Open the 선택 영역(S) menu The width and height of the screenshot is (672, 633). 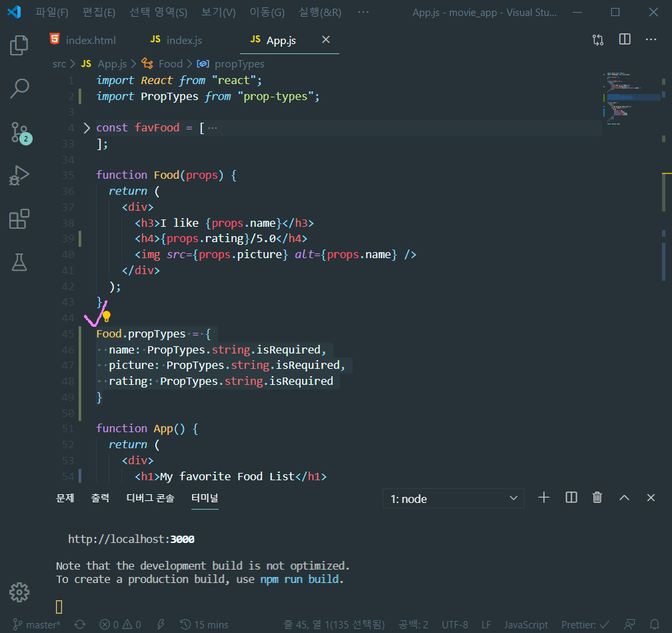pyautogui.click(x=158, y=12)
